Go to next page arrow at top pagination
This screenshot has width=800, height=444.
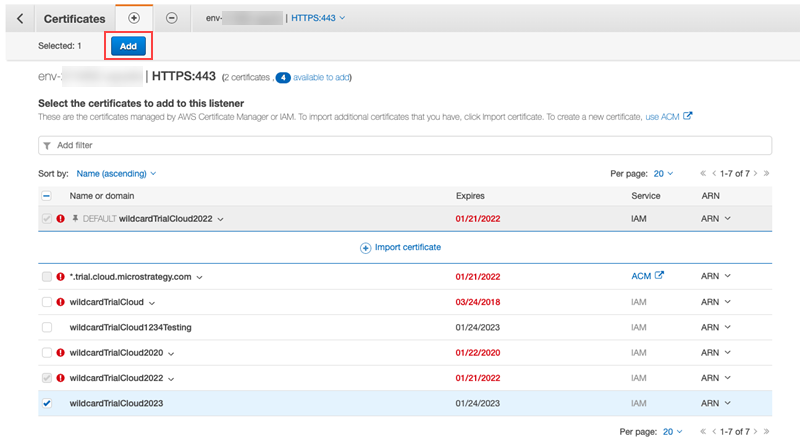(x=755, y=173)
